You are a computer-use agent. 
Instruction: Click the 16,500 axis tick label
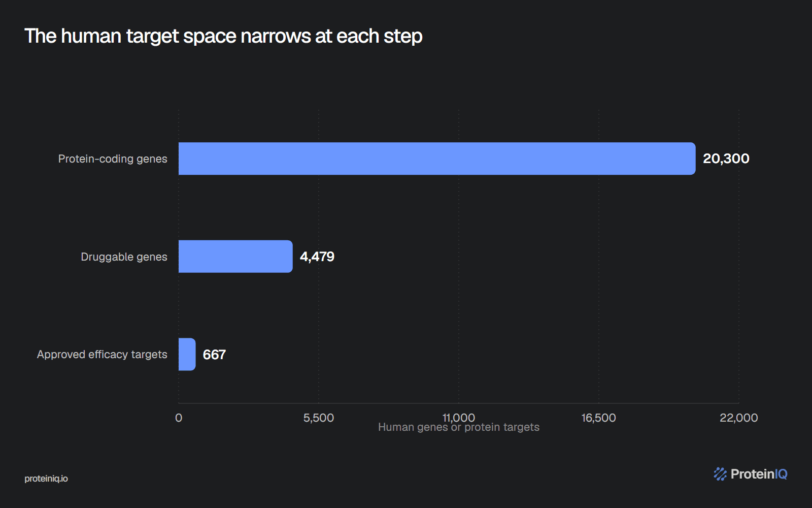click(599, 418)
